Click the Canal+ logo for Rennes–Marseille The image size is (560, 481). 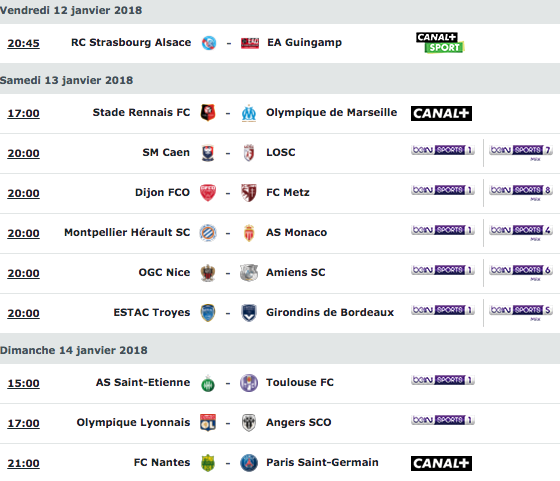[x=441, y=113]
